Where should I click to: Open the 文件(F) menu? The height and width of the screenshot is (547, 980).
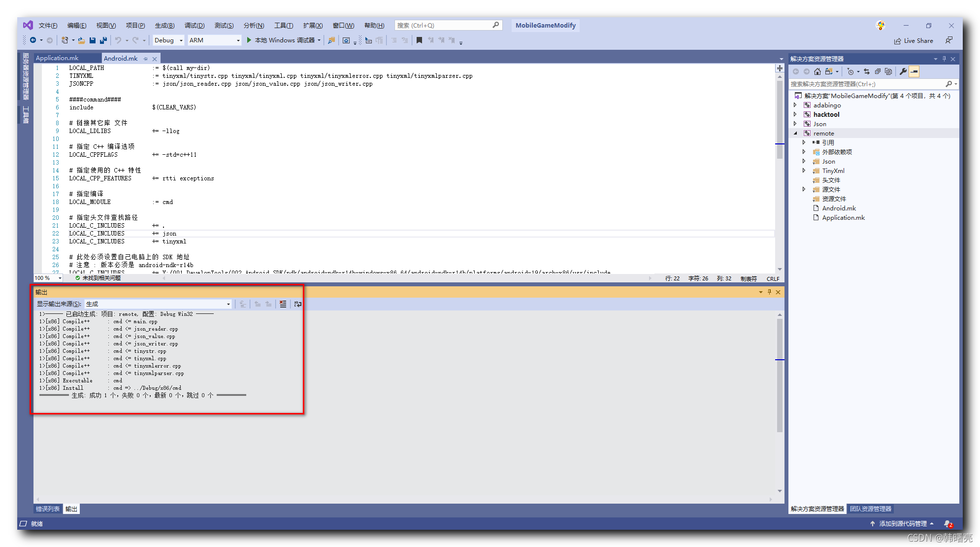pyautogui.click(x=48, y=26)
